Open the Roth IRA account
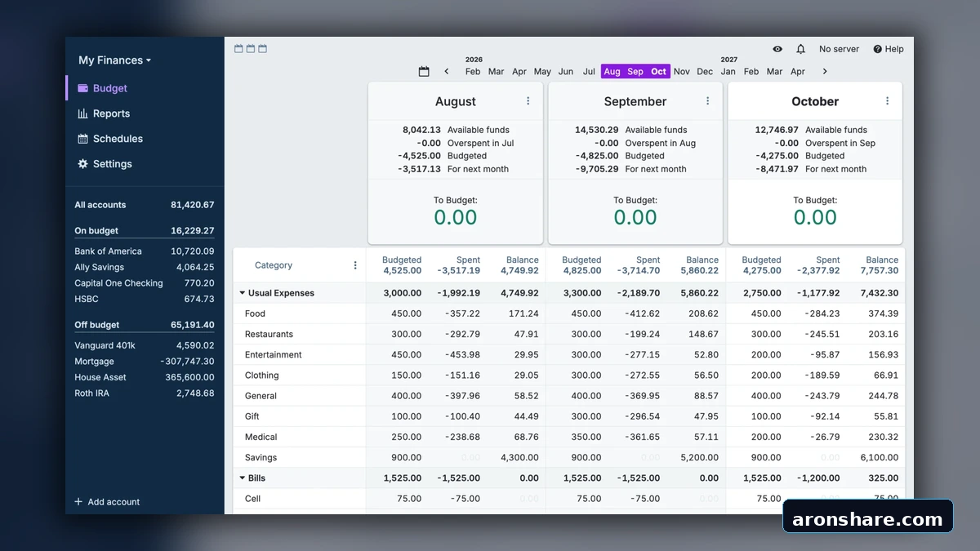980x551 pixels. 145,393
